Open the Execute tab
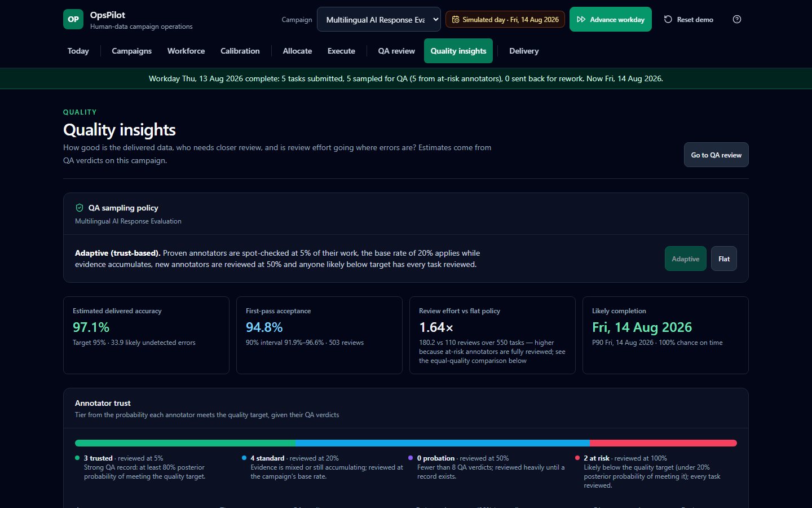 [x=341, y=51]
